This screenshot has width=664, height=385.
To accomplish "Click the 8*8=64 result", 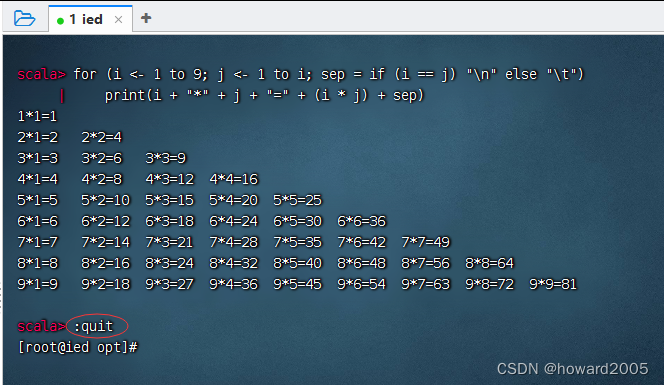I will point(490,263).
